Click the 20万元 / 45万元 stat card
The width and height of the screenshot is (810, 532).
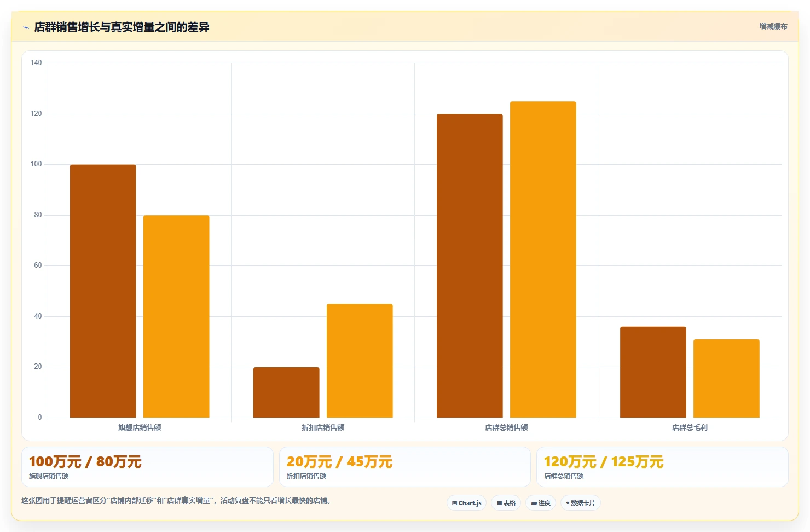pyautogui.click(x=405, y=467)
